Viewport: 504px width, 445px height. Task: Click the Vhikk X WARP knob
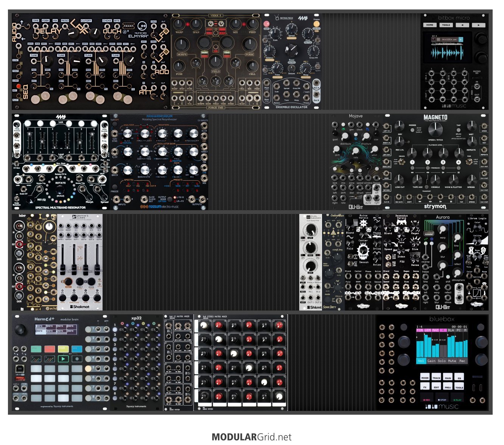179,25
